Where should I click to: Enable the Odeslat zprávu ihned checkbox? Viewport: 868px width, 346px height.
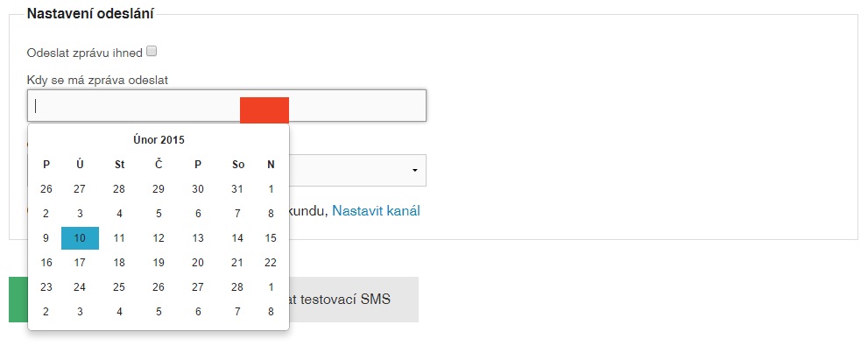pos(152,52)
